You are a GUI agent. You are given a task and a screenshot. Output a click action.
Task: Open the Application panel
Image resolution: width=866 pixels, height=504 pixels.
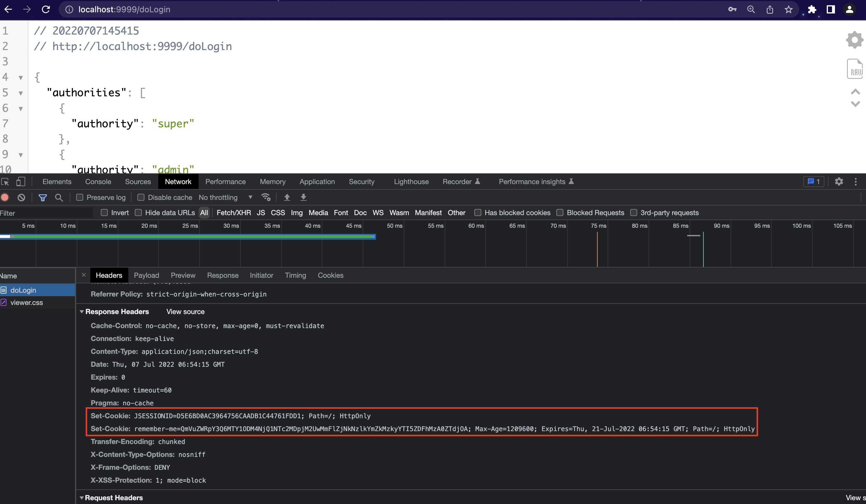317,182
